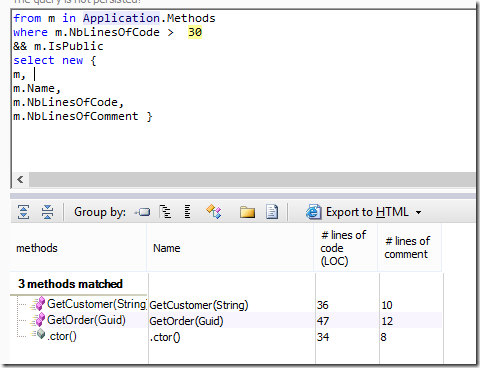Click the horizontal scrollbar track in query editor
This screenshot has height=368, width=480.
click(x=252, y=179)
